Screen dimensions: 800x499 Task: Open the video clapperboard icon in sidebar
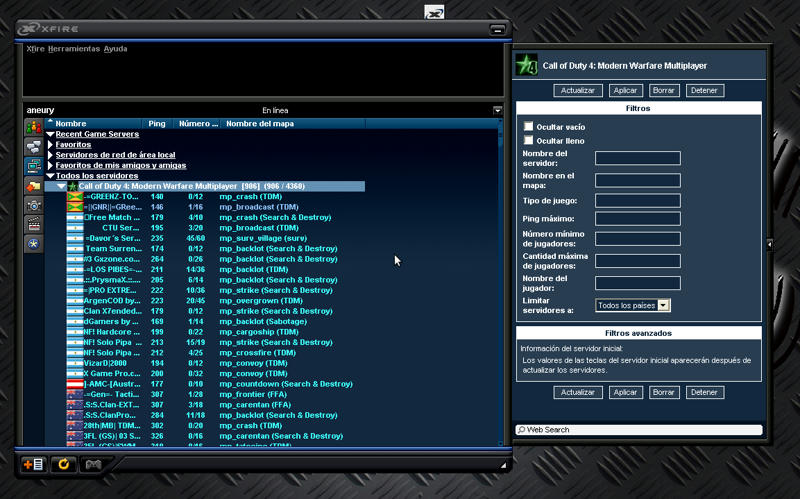coord(34,224)
